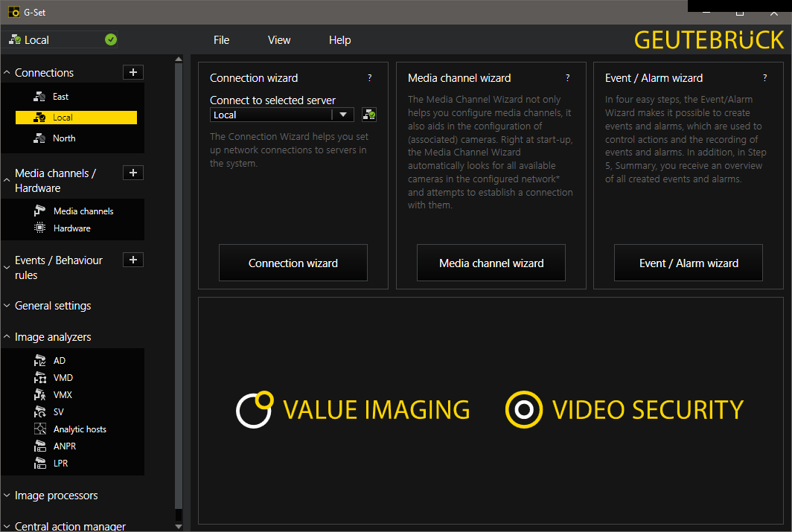Launch the Connection wizard button
This screenshot has height=532, width=792.
pyautogui.click(x=293, y=263)
